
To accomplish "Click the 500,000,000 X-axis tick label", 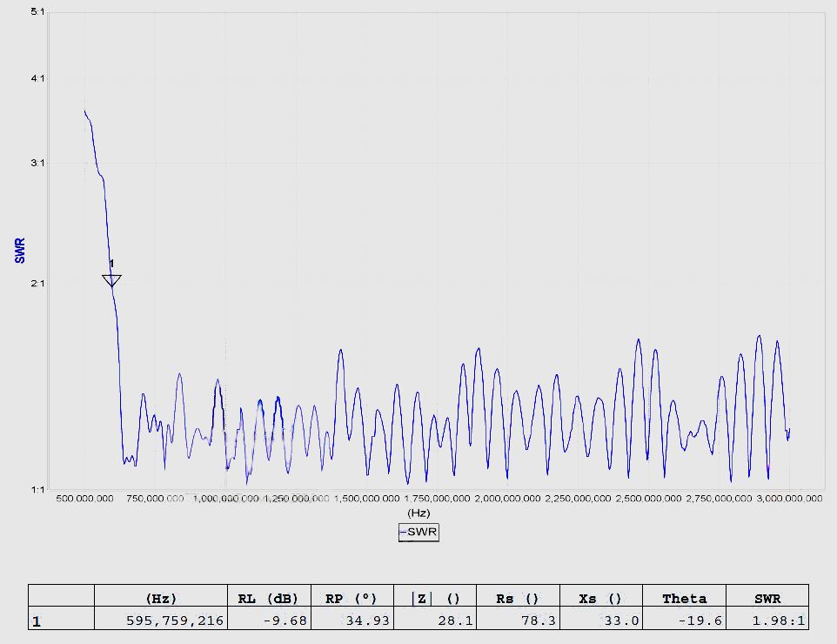I will pos(85,499).
